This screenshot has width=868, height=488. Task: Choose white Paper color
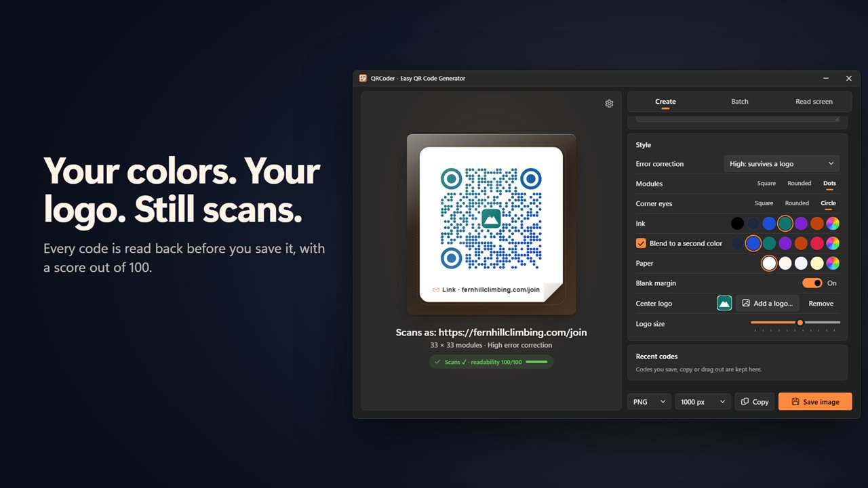(x=769, y=263)
